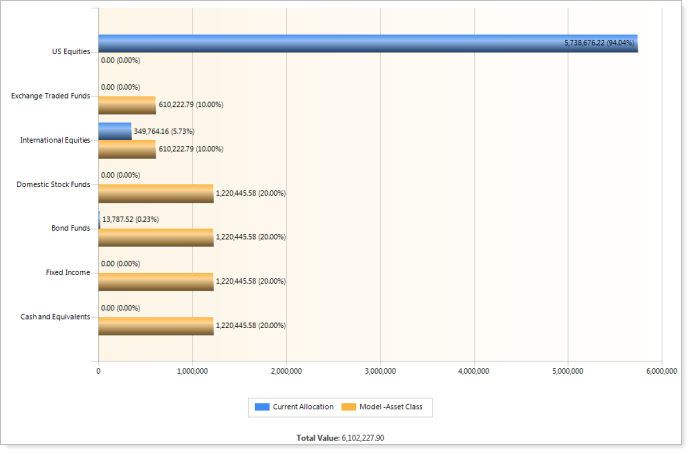Click the Domestic Stock Funds axis label
Image resolution: width=691 pixels, height=454 pixels.
(54, 184)
